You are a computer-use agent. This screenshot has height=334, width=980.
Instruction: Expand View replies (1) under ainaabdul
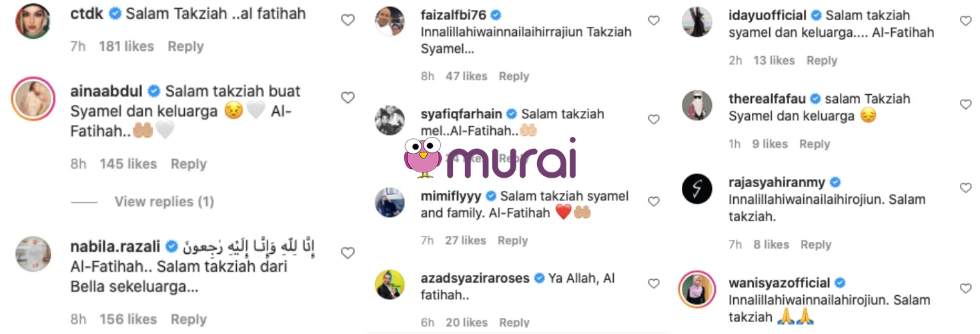point(164,202)
